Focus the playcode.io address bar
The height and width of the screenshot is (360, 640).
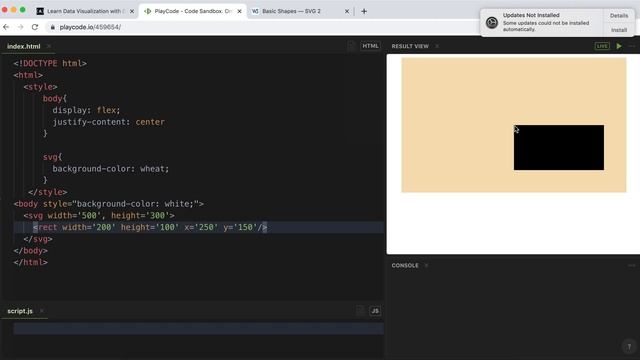[261, 27]
